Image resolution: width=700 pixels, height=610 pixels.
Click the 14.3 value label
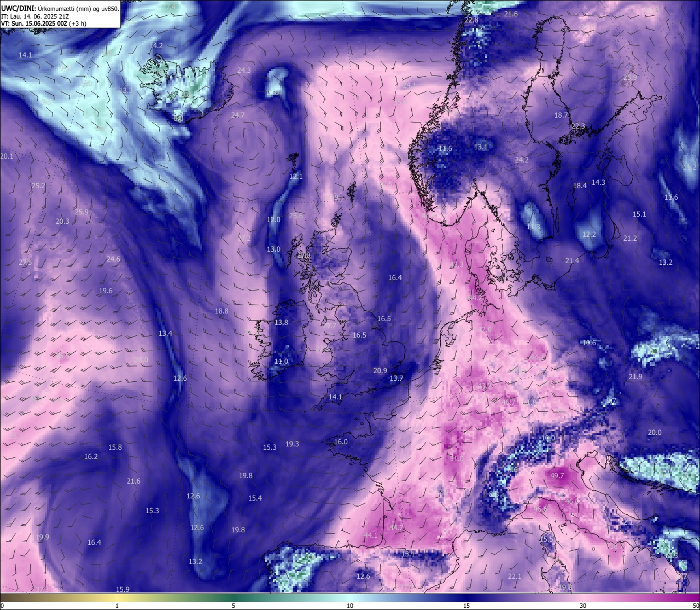598,183
